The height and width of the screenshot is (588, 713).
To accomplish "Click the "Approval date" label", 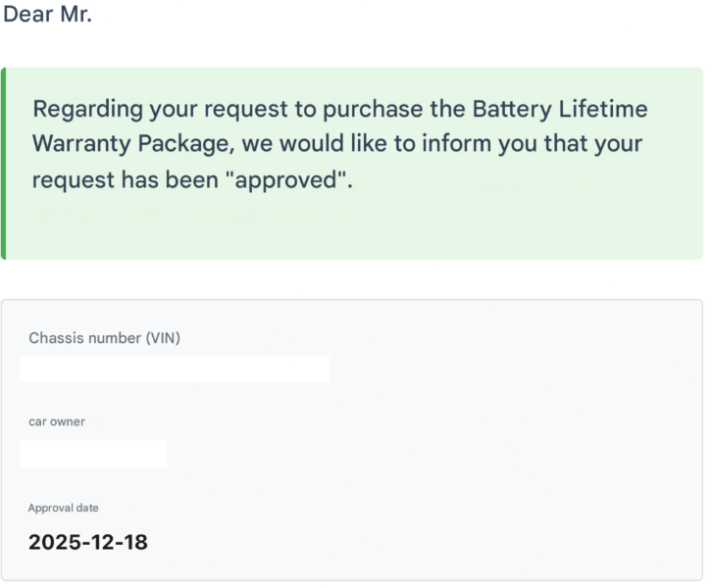I will point(64,508).
